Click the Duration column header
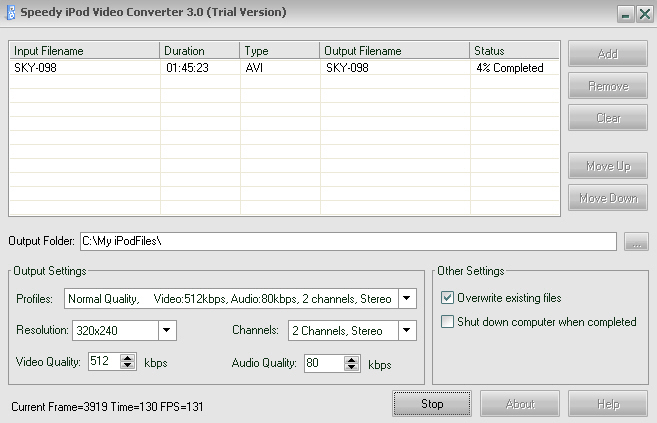The height and width of the screenshot is (423, 657). 199,51
